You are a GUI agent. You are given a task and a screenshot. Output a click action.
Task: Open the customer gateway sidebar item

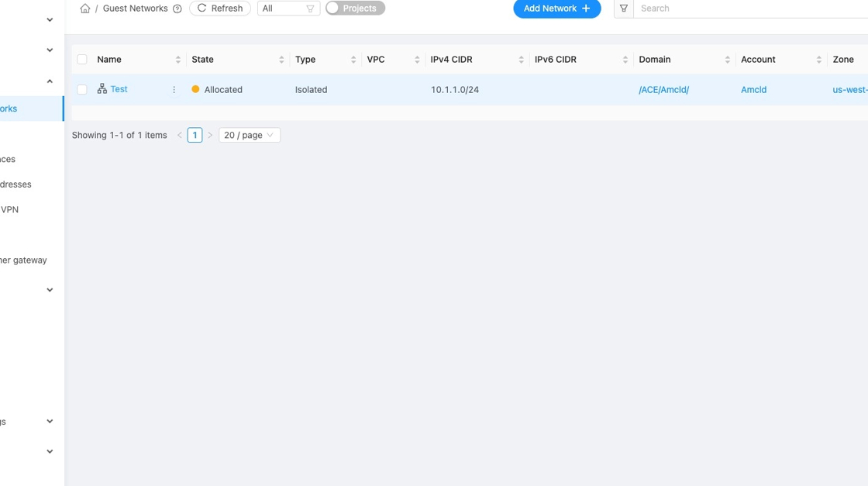[x=23, y=260]
